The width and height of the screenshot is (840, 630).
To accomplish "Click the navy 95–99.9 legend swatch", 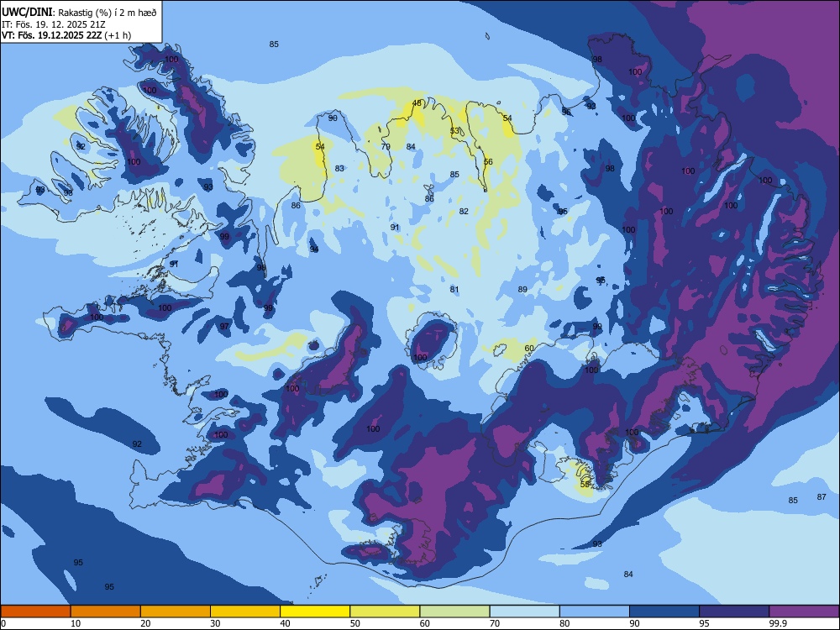I will pos(734,612).
